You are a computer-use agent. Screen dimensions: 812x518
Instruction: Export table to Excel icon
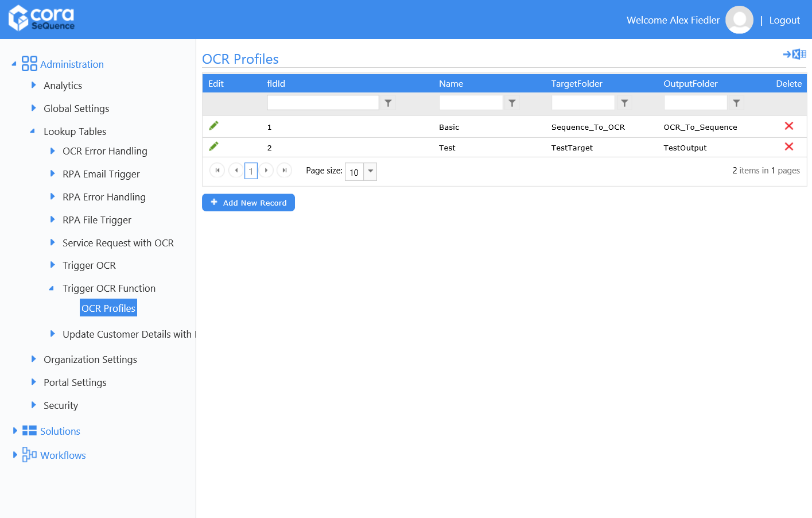point(795,54)
